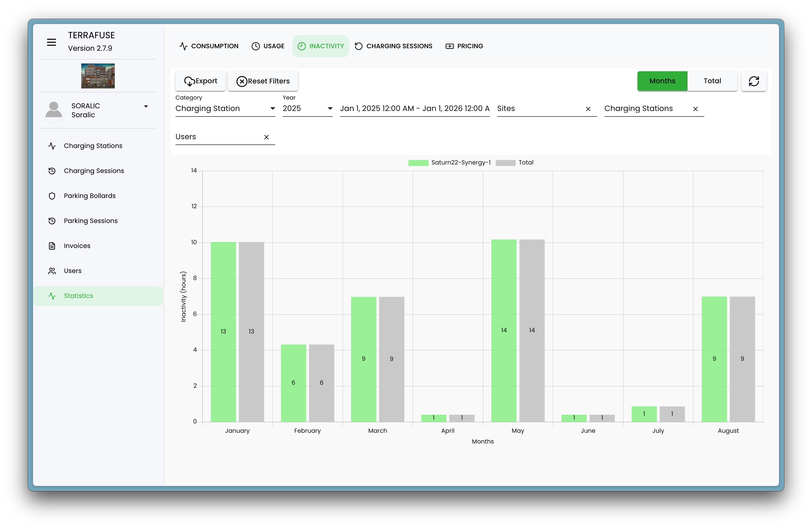Click the Parking Bollards shield icon

click(52, 196)
